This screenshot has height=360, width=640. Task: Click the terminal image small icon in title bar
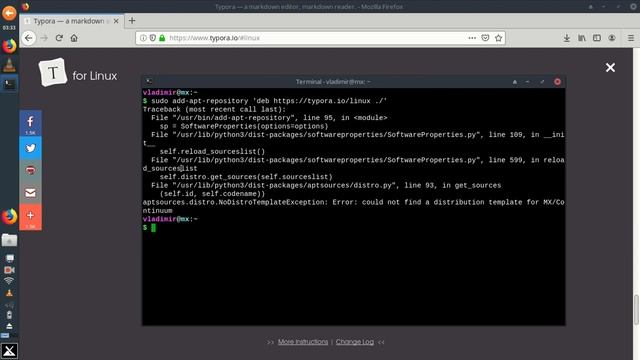(149, 82)
